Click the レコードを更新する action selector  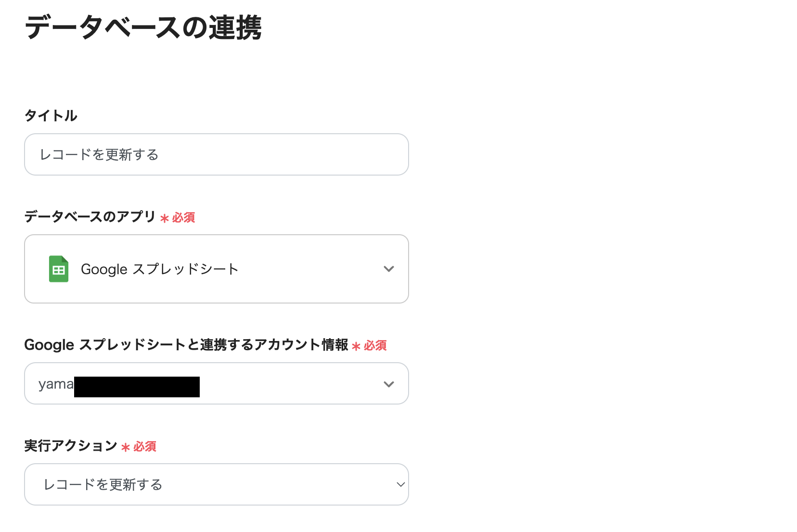pyautogui.click(x=216, y=484)
